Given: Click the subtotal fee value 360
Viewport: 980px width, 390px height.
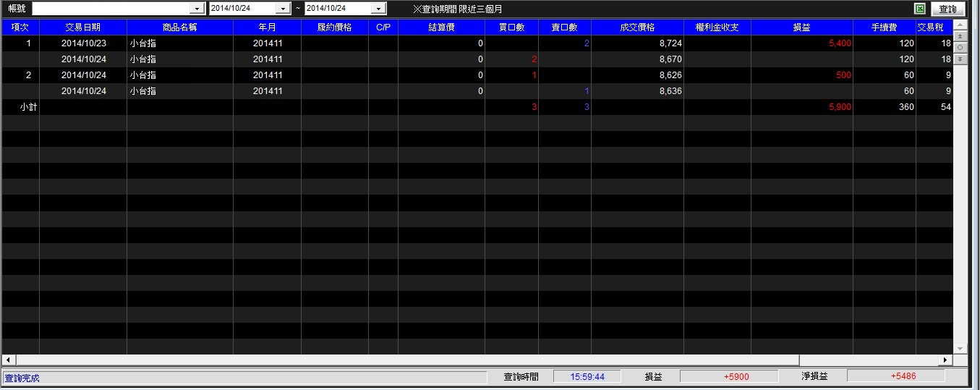Looking at the screenshot, I should (907, 107).
